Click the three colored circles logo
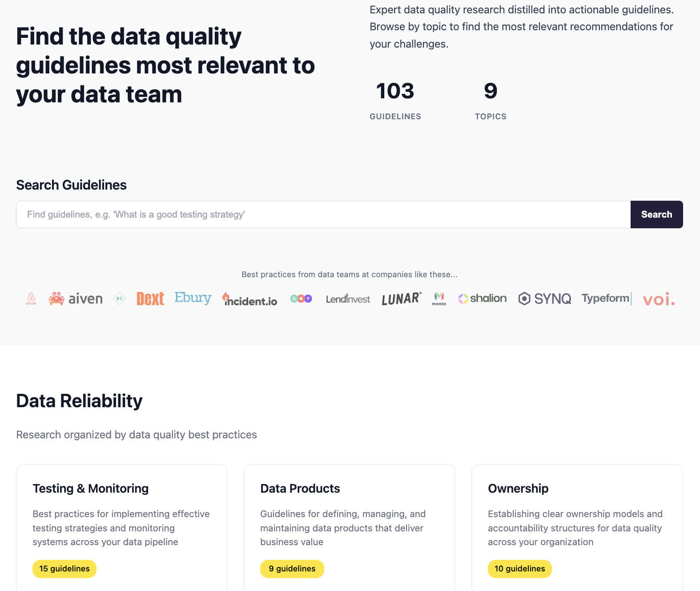The width and height of the screenshot is (700, 591). pos(301,299)
